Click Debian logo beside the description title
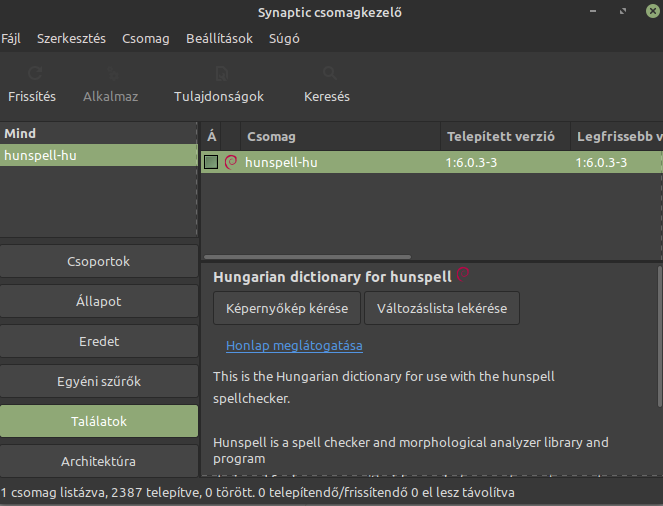The width and height of the screenshot is (663, 506). [x=463, y=274]
